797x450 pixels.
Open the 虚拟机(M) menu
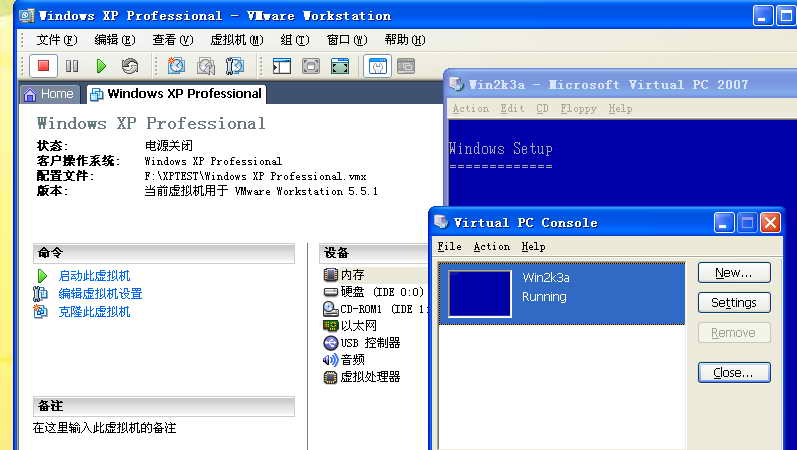[x=236, y=40]
